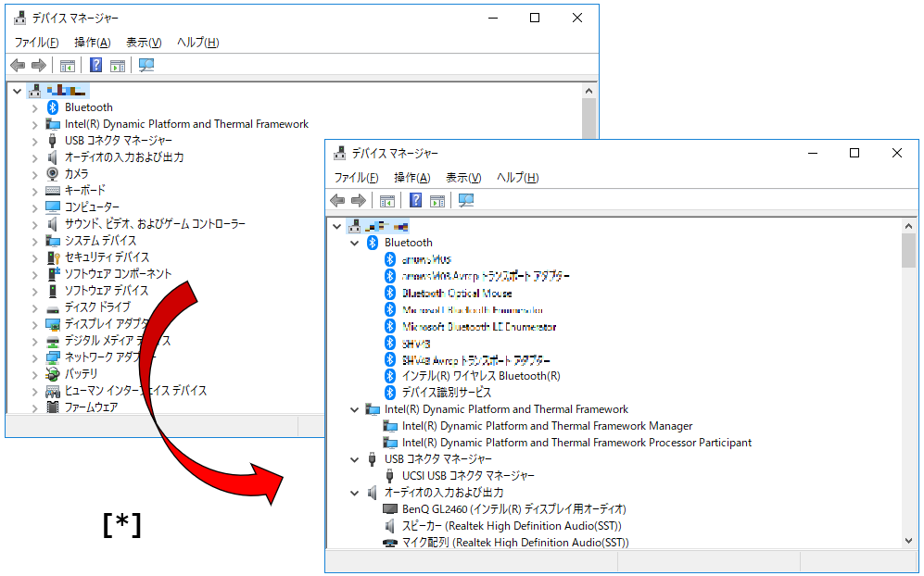Open ヘルプ(H) menu in front window
Image resolution: width=924 pixels, height=576 pixels.
click(x=517, y=177)
